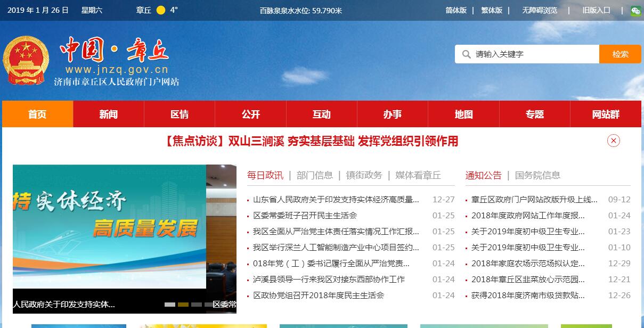Open the 新闻 navigation menu

pos(109,114)
